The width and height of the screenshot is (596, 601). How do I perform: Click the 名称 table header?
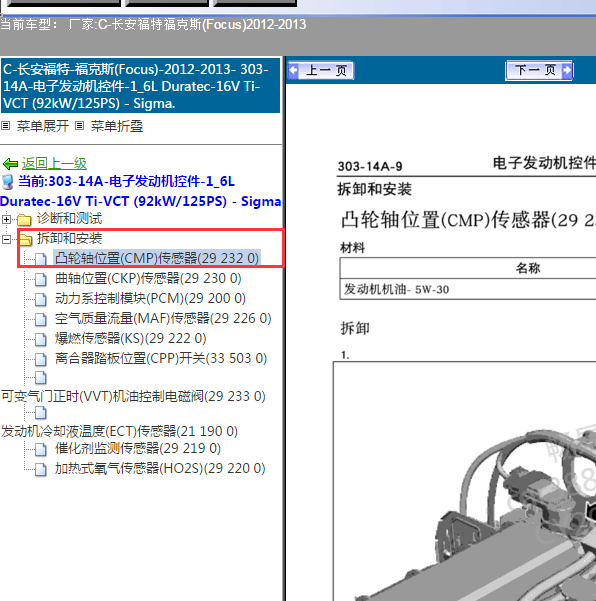coord(528,268)
